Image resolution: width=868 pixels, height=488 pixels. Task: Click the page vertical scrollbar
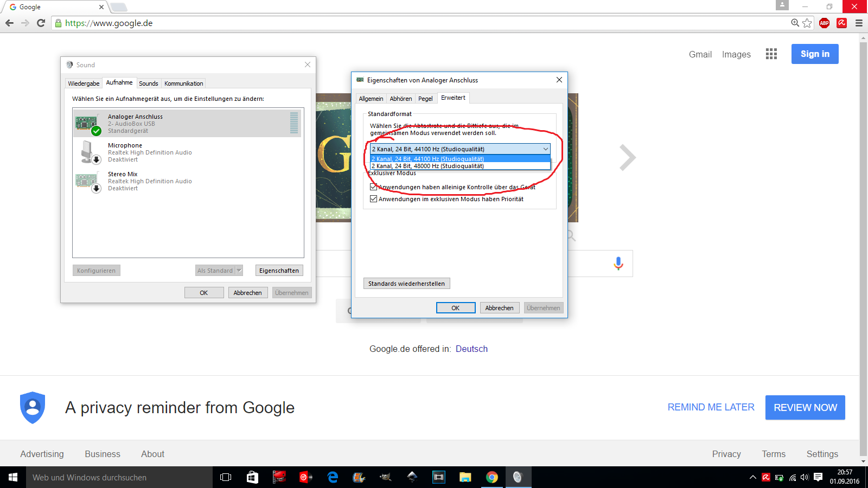coord(863,249)
